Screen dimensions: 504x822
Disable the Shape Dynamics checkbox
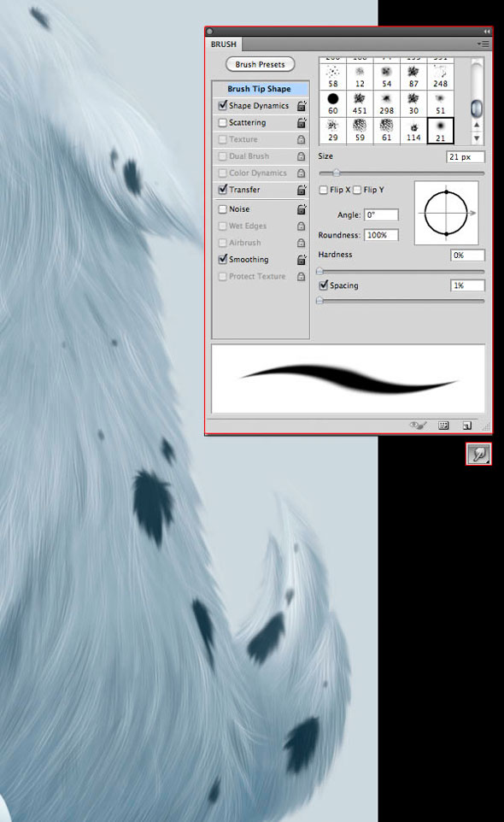point(223,105)
